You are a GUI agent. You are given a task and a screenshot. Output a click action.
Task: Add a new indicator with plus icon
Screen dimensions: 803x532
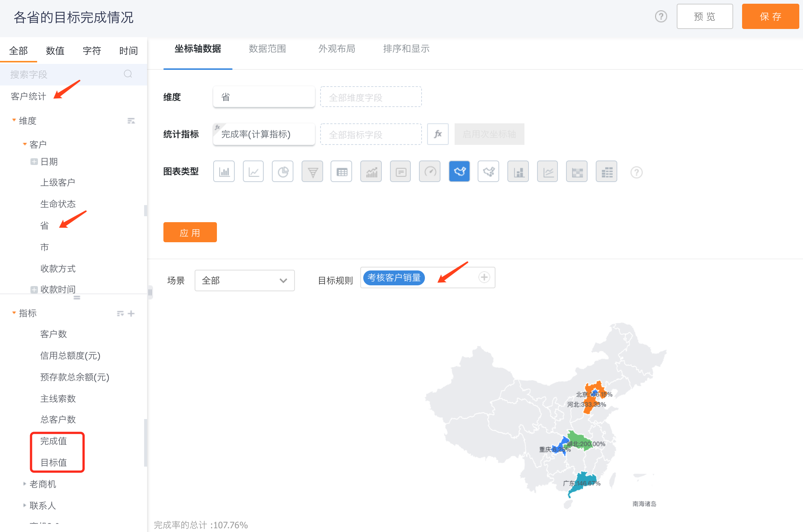tap(131, 314)
